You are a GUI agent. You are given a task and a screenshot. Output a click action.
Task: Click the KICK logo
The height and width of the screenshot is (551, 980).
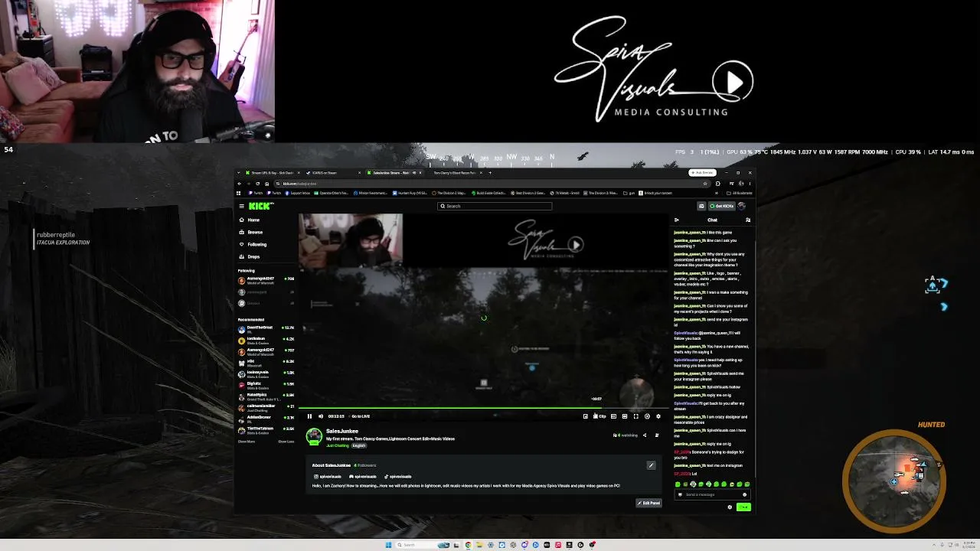(x=261, y=206)
